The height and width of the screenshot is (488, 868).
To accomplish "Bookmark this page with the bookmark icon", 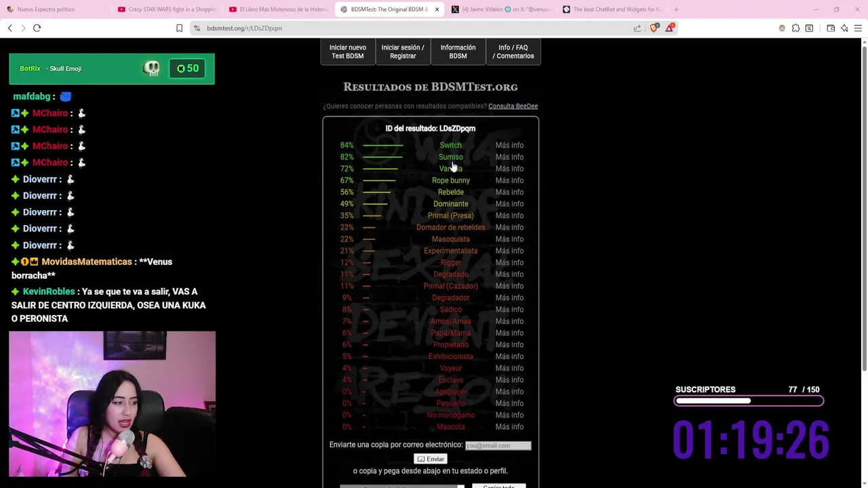I will 179,28.
